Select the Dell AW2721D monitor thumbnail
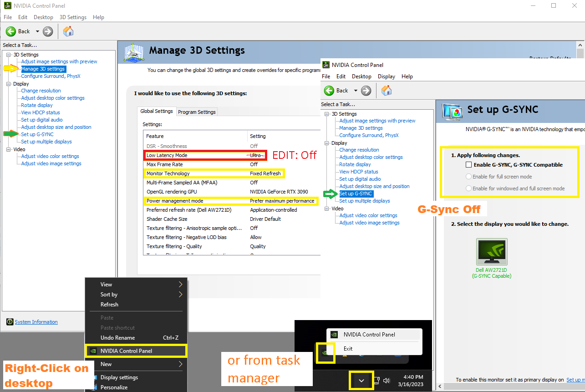585x392 pixels. click(x=492, y=252)
